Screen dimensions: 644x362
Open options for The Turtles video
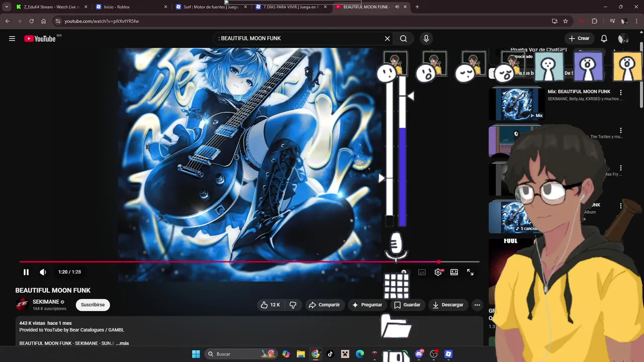tap(621, 130)
